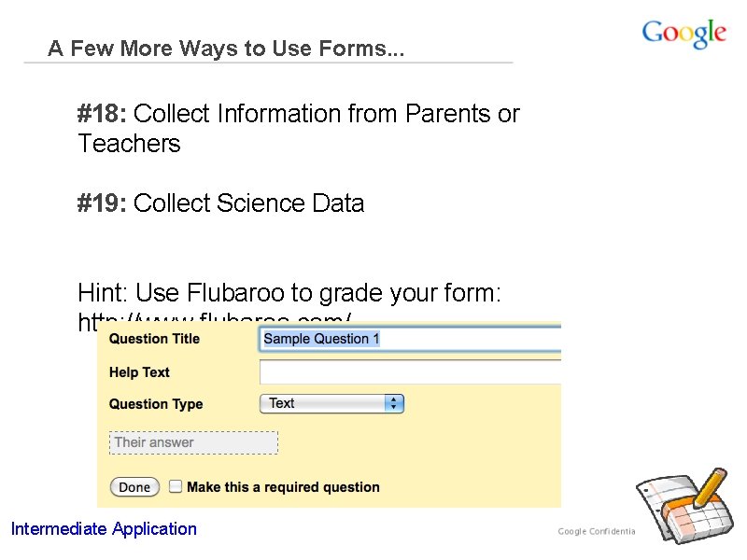Viewport: 747px width, 560px height.
Task: Open the Question Type 'Text' dropdown
Action: pyautogui.click(x=331, y=403)
